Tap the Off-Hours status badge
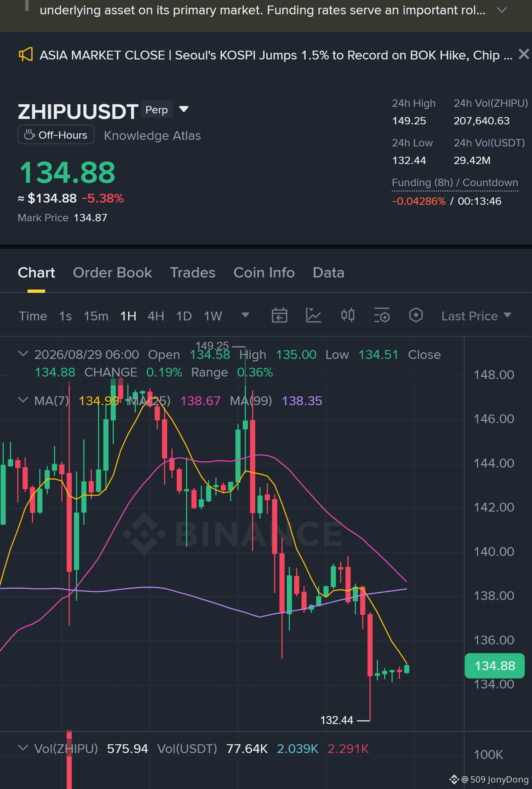 point(56,135)
